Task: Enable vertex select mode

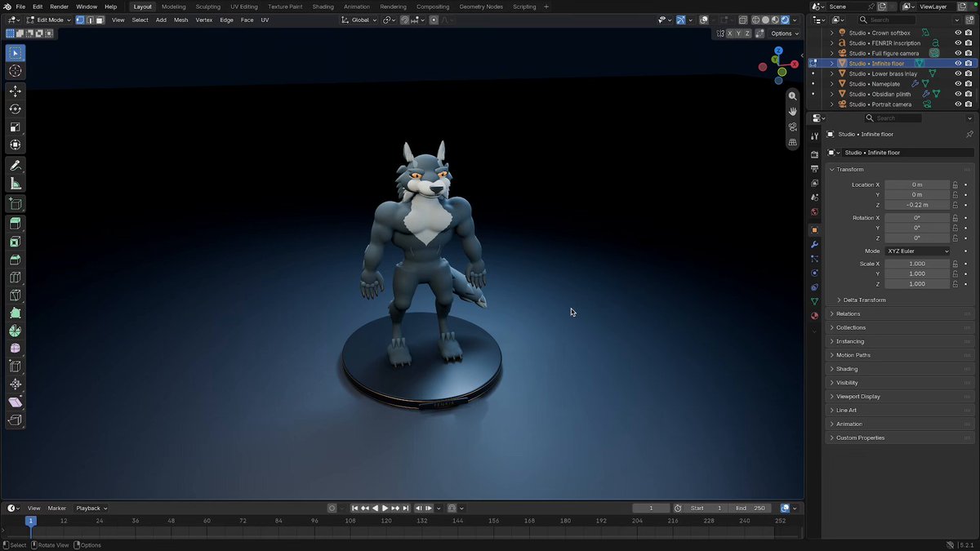Action: click(81, 20)
